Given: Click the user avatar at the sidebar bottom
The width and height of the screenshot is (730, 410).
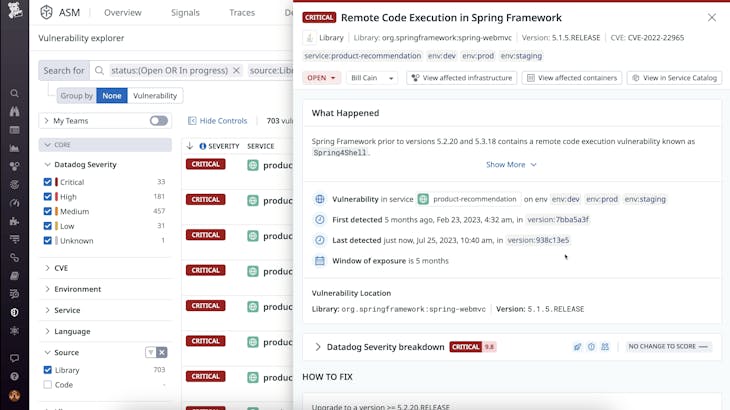Looking at the screenshot, I should coord(14,396).
